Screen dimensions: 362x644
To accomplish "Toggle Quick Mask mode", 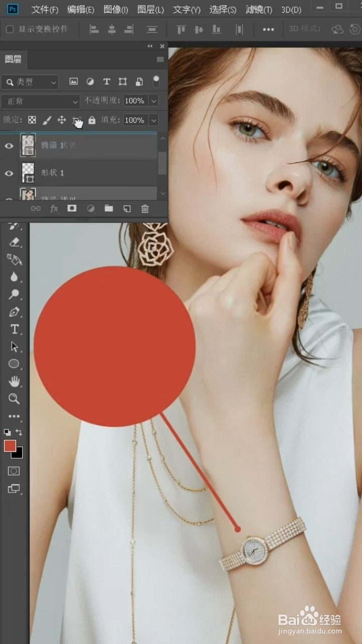I will click(14, 471).
